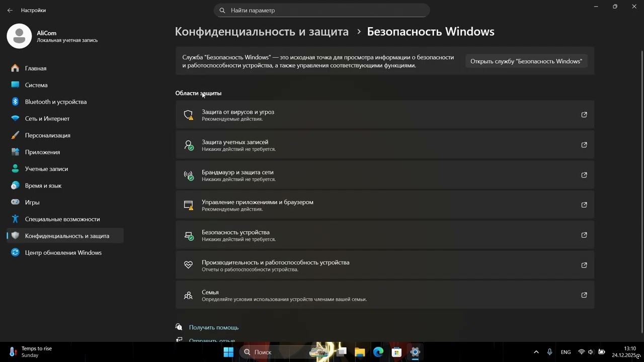This screenshot has width=644, height=362.
Task: Click the Temps to rise weather widget
Action: 30,352
